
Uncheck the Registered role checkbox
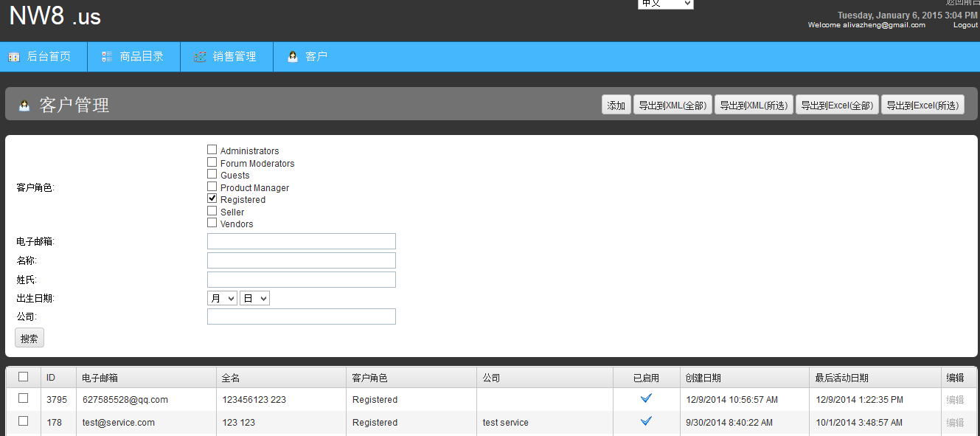(x=212, y=198)
